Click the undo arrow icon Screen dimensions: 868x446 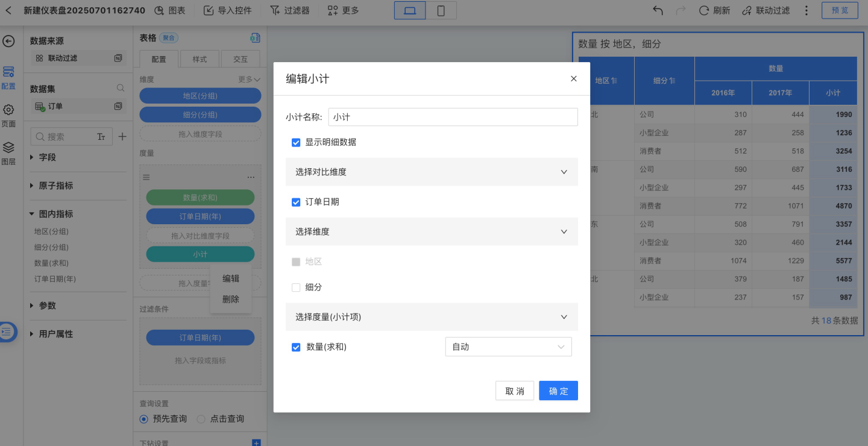coord(658,10)
